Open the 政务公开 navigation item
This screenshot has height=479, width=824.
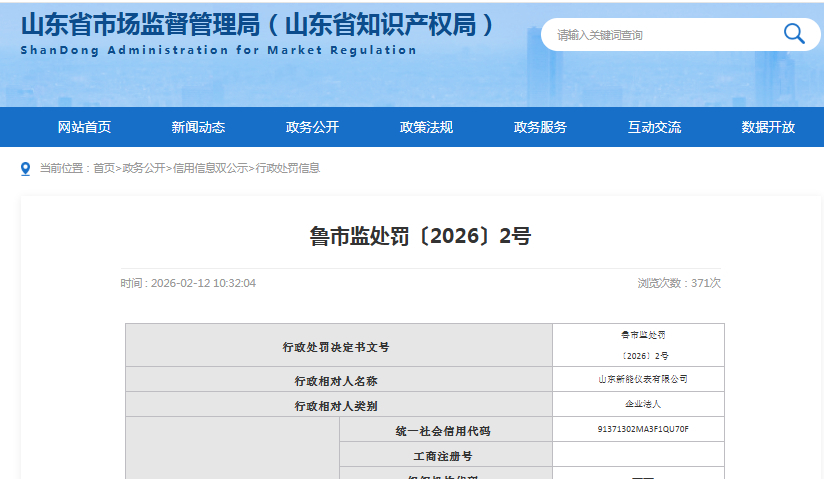pos(312,127)
